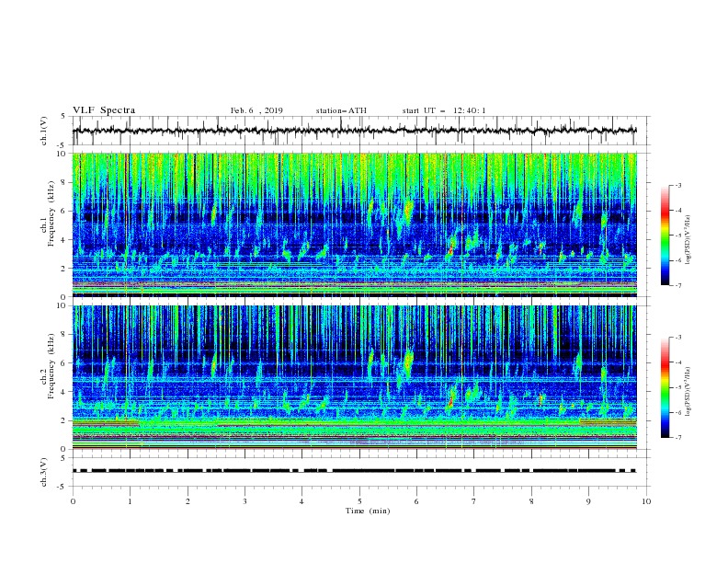Click the "7" minute tick label on time axis
Image resolution: width=728 pixels, height=563 pixels.
coord(474,501)
